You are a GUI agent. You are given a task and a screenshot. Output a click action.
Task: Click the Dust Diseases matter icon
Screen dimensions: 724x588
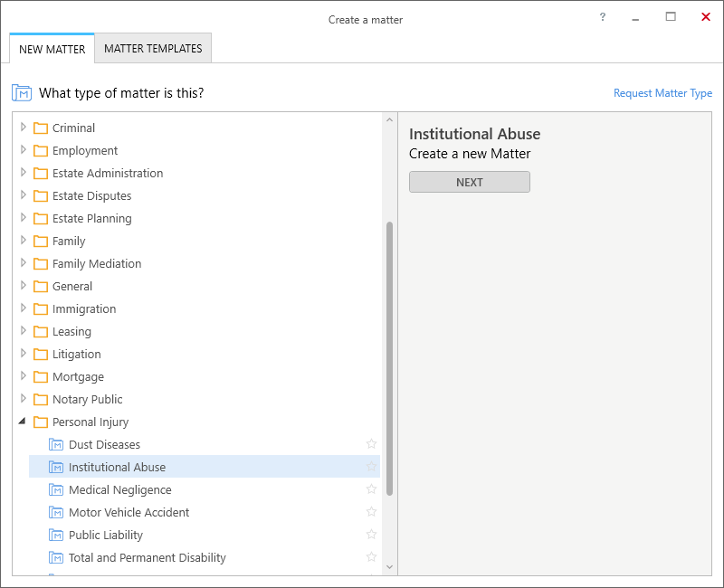56,444
